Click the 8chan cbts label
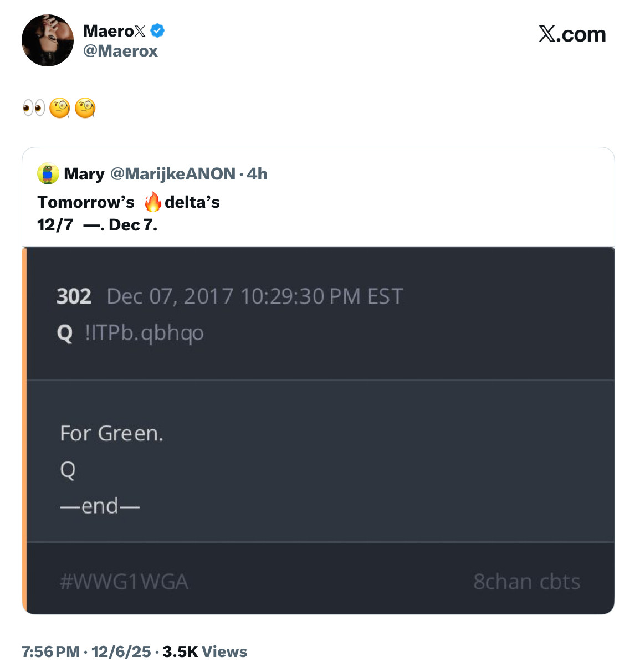Image resolution: width=640 pixels, height=672 pixels. [x=526, y=582]
